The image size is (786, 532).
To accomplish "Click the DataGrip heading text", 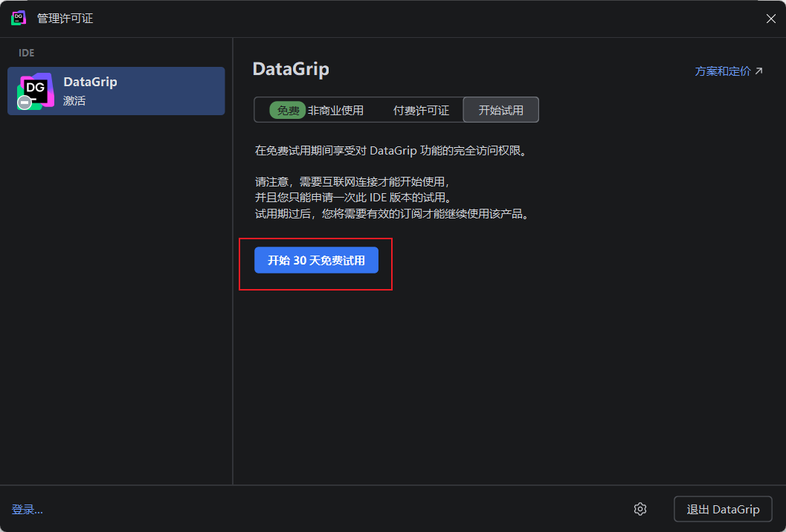I will 291,68.
